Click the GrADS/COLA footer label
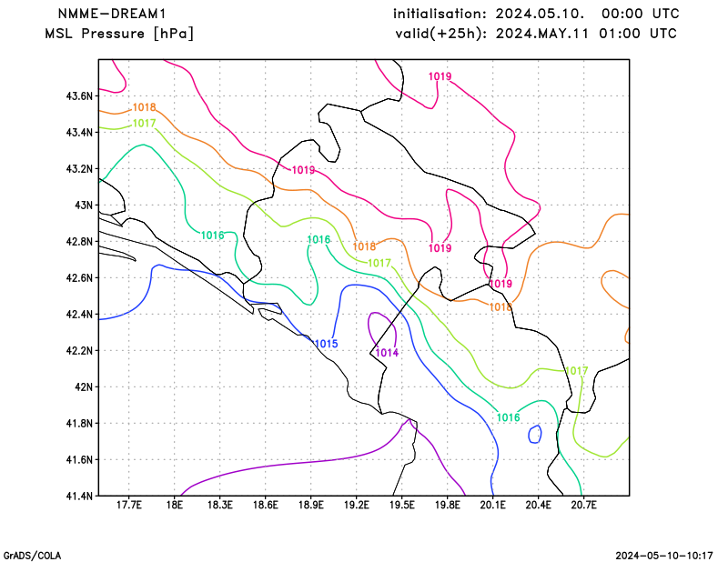Screen dimensions: 728x562 point(32,556)
